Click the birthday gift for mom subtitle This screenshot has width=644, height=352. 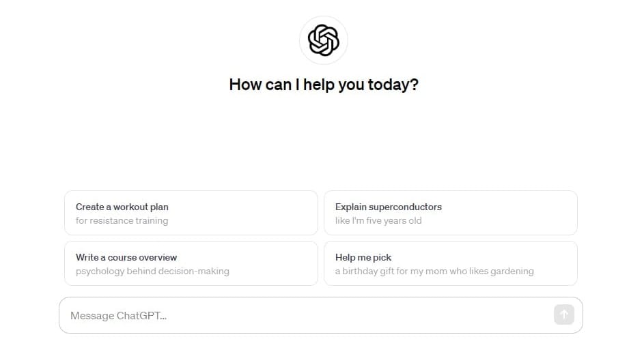coord(434,272)
